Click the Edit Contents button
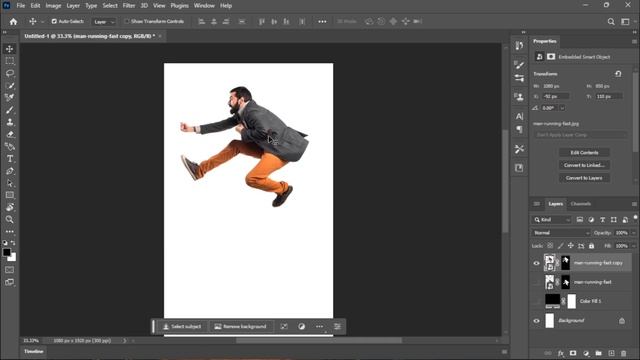The width and height of the screenshot is (640, 360). coord(584,153)
